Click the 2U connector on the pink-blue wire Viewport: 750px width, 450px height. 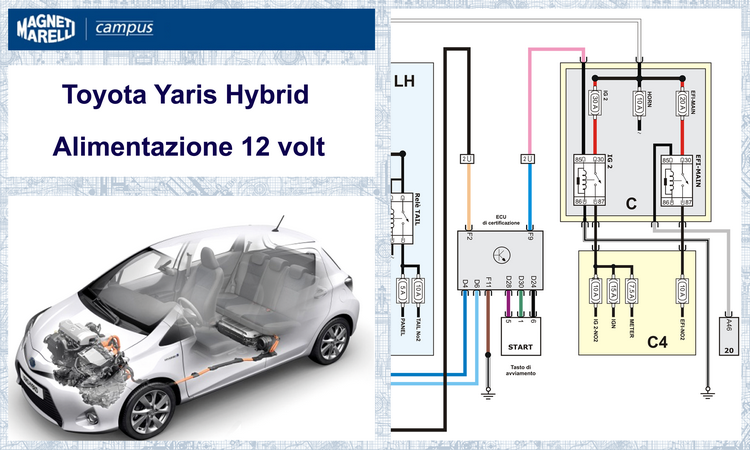coord(528,159)
